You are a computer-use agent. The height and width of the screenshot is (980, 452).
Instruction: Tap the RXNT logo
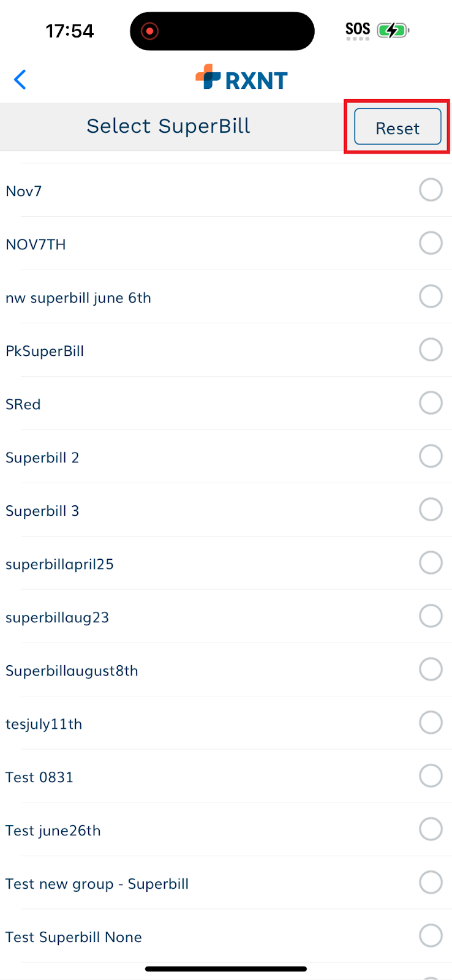(241, 78)
